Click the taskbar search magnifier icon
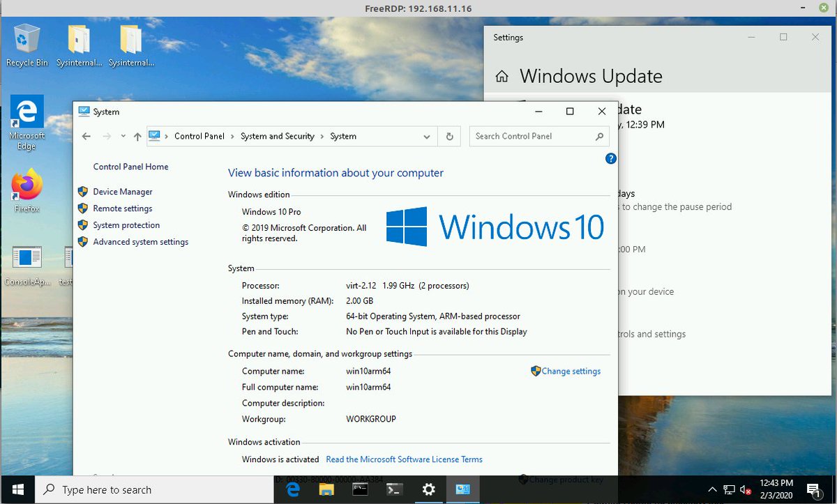The image size is (837, 504). click(x=50, y=489)
